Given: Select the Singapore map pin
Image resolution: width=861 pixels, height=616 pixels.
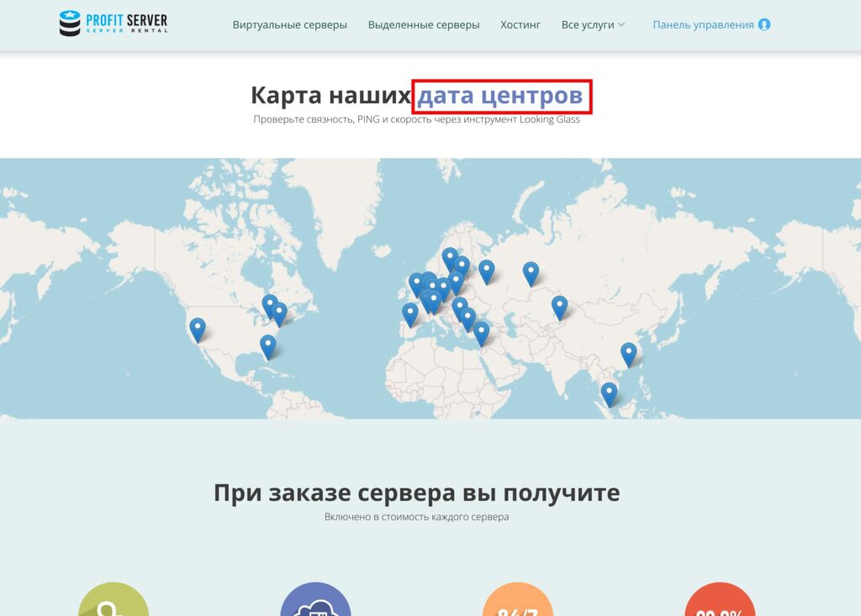Looking at the screenshot, I should [609, 395].
